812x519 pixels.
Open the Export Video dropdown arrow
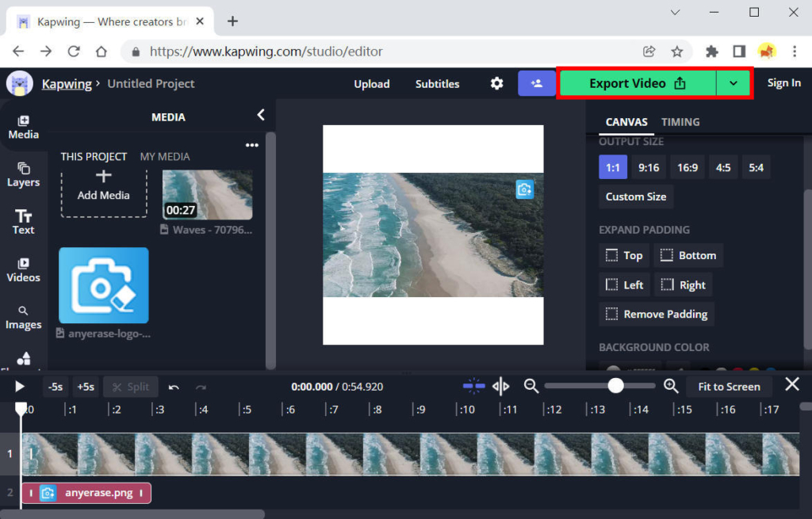733,82
